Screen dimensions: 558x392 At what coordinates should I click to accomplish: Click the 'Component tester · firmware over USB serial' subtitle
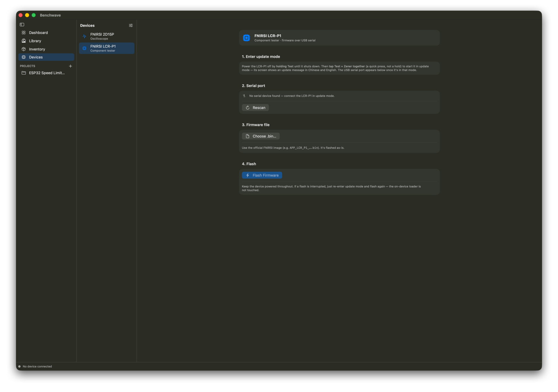click(x=285, y=40)
